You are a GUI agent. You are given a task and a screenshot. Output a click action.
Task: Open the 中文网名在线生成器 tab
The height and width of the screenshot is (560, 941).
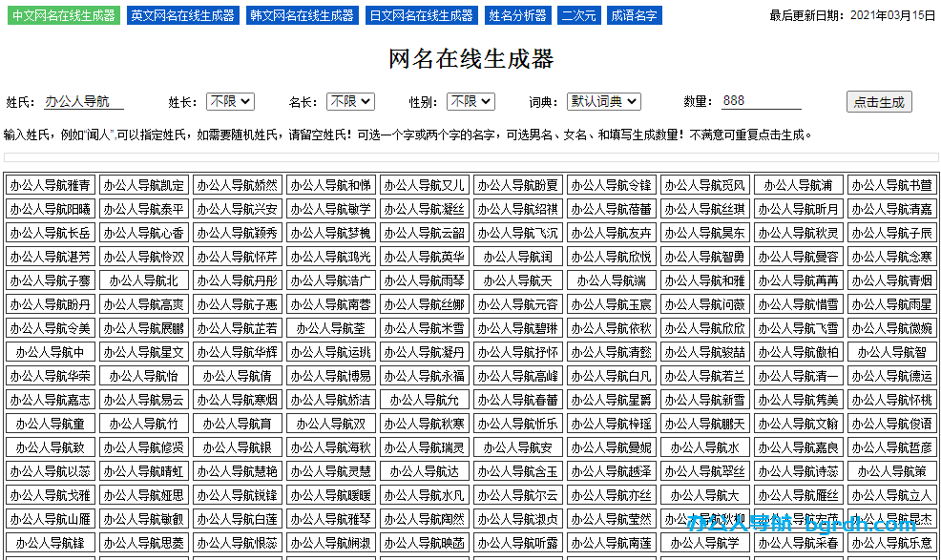point(64,15)
